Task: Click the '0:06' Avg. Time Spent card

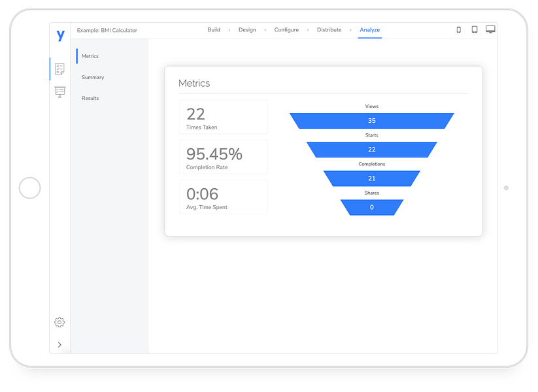Action: [x=224, y=197]
